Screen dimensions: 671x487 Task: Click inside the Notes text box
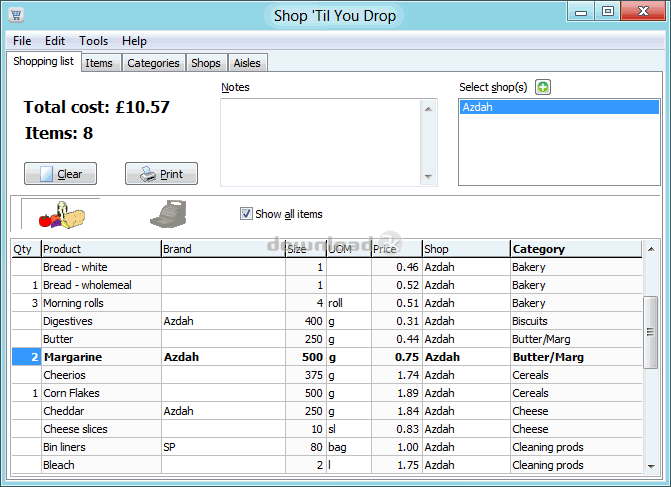321,143
